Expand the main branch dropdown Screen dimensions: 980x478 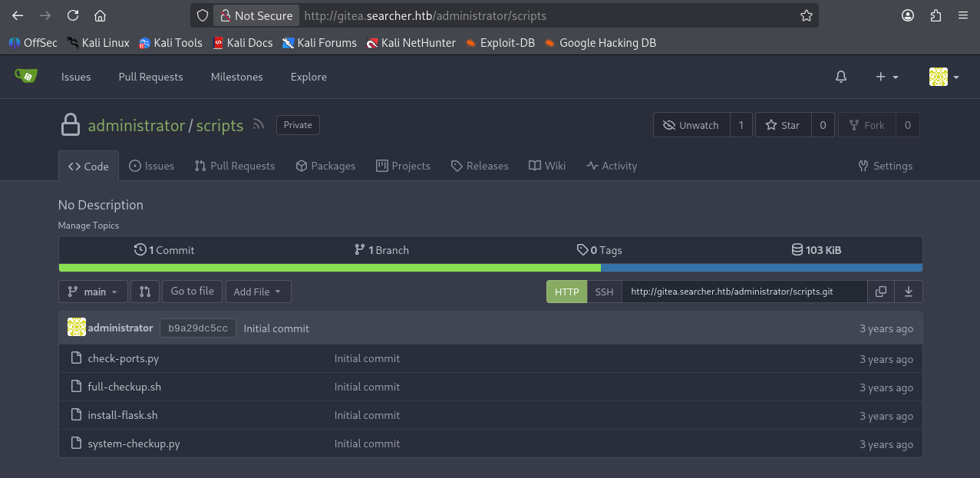pyautogui.click(x=93, y=292)
